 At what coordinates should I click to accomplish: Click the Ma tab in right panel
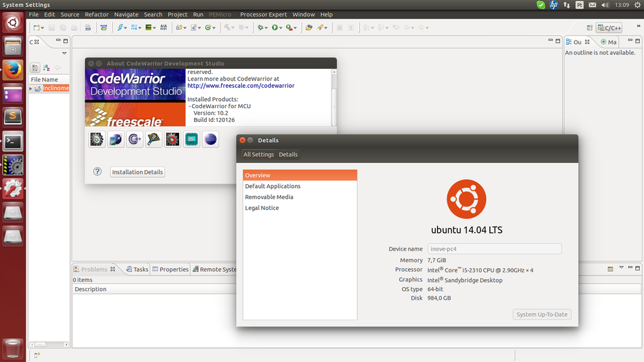[x=609, y=42]
